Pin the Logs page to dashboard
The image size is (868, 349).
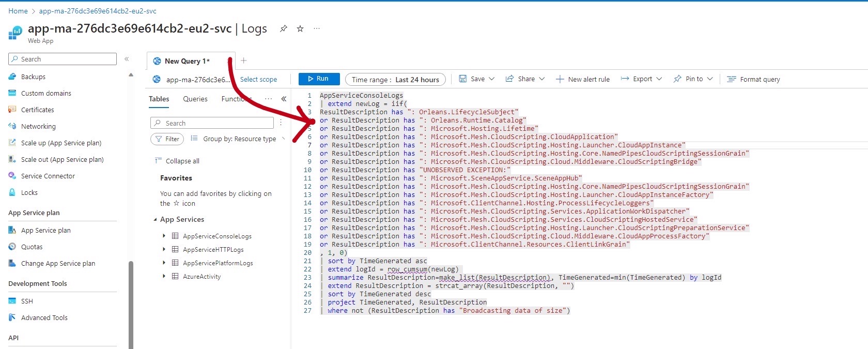point(284,29)
